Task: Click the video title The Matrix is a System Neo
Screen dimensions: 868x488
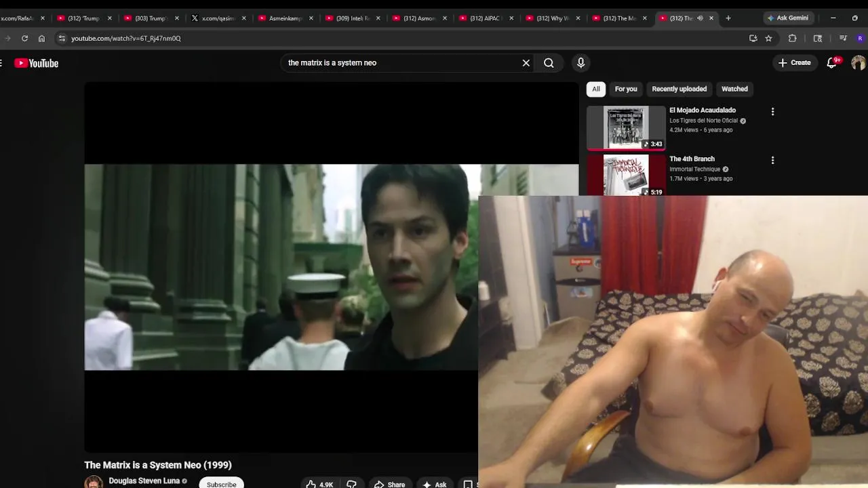Action: click(x=158, y=465)
